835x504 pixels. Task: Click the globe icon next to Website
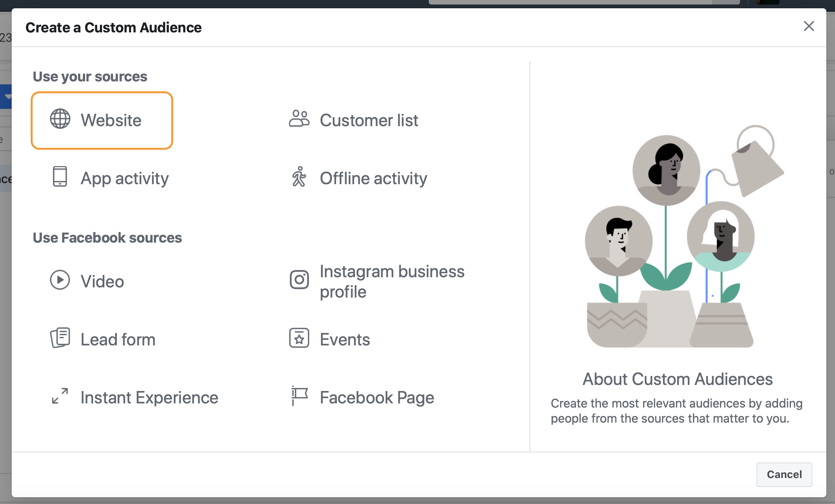(60, 119)
